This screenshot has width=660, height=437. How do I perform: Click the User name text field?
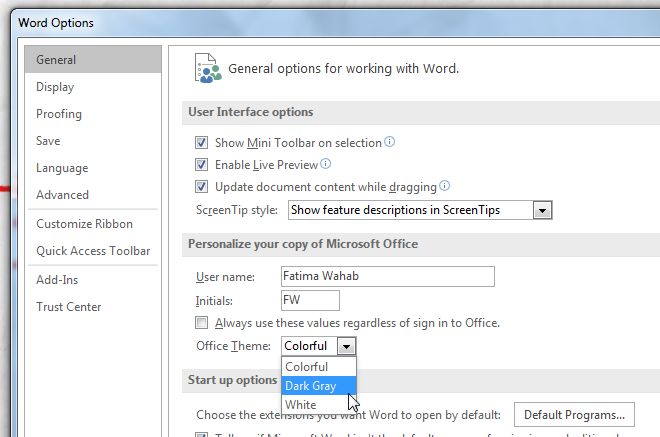pos(388,276)
